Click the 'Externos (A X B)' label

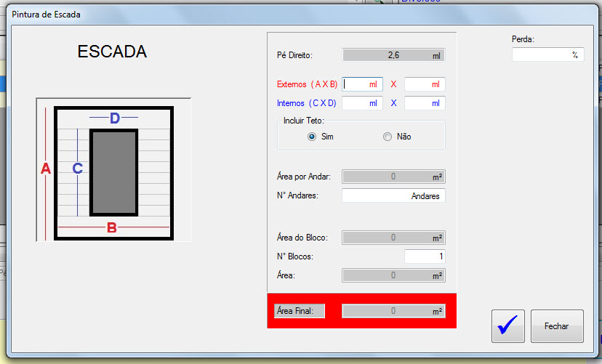[x=307, y=84]
